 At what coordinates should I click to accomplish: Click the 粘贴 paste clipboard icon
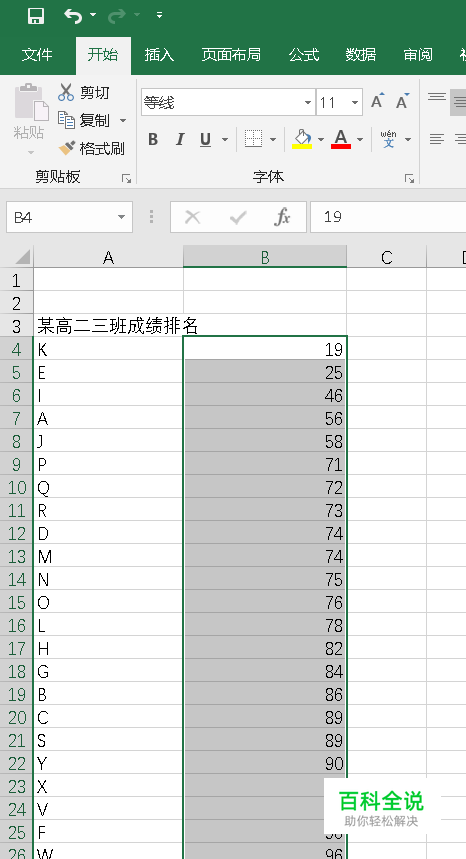point(31,102)
